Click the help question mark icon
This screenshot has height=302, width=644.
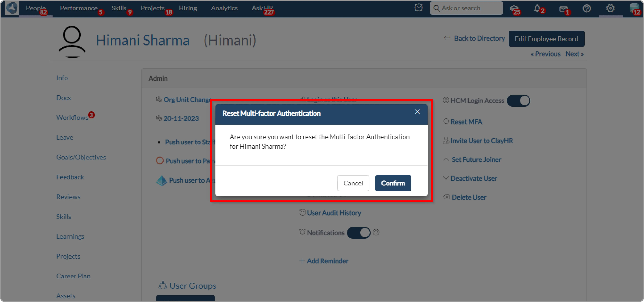(586, 8)
